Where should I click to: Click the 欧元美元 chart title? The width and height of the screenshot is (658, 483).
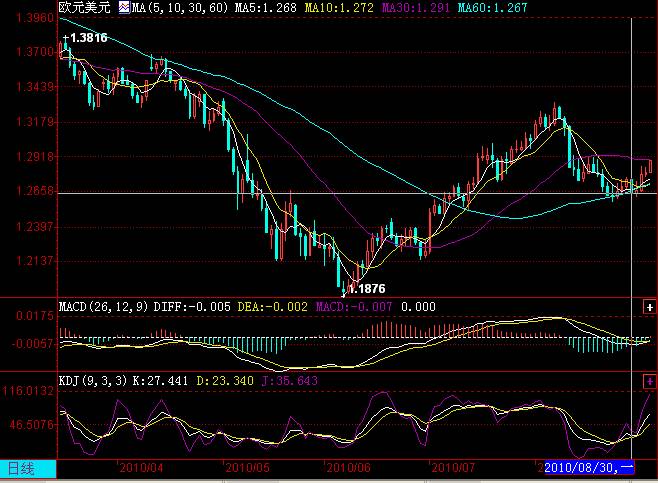[84, 8]
